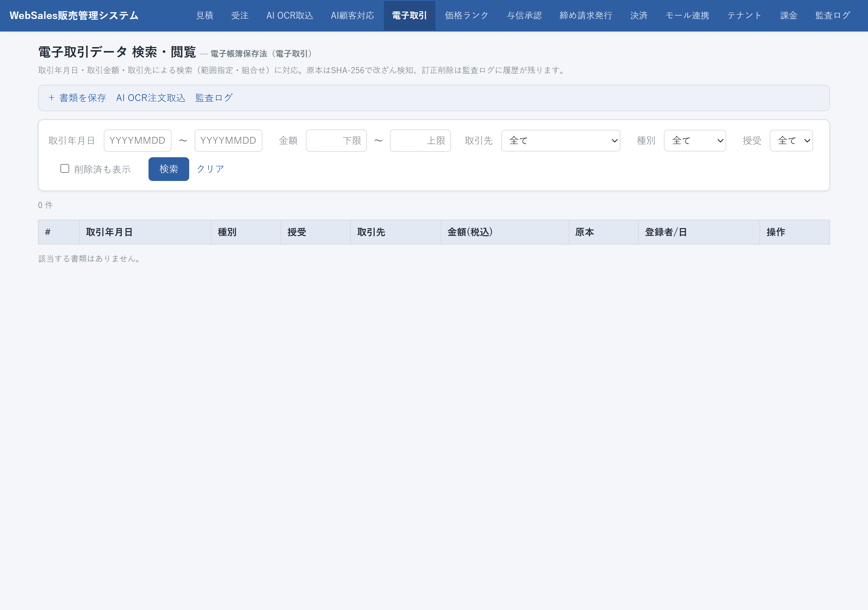Open the 監査ログ link in the action bar

click(x=214, y=98)
